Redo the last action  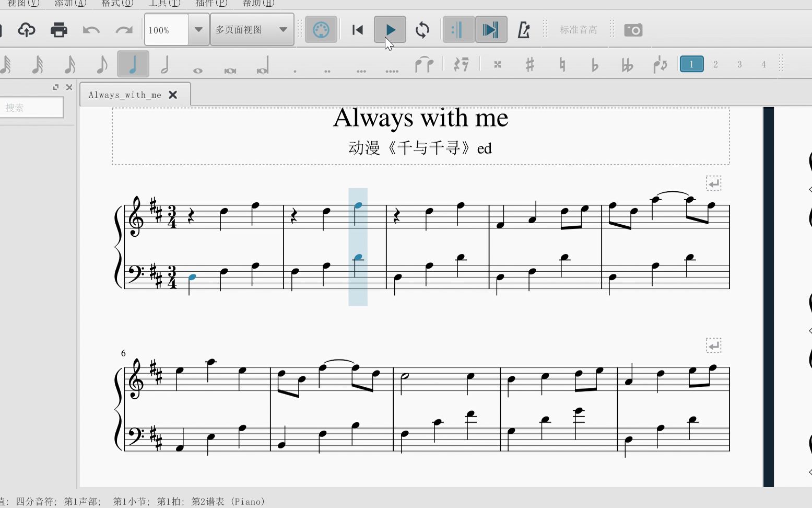click(x=124, y=30)
